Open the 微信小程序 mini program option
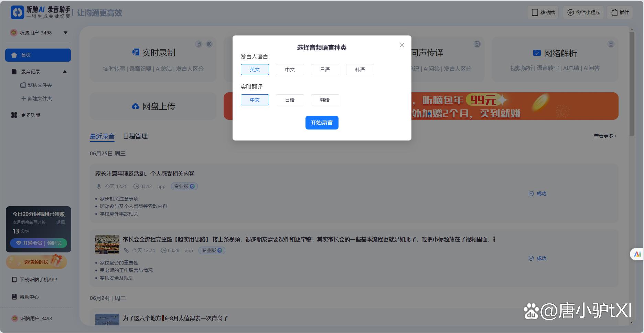The width and height of the screenshot is (644, 333). tap(583, 12)
